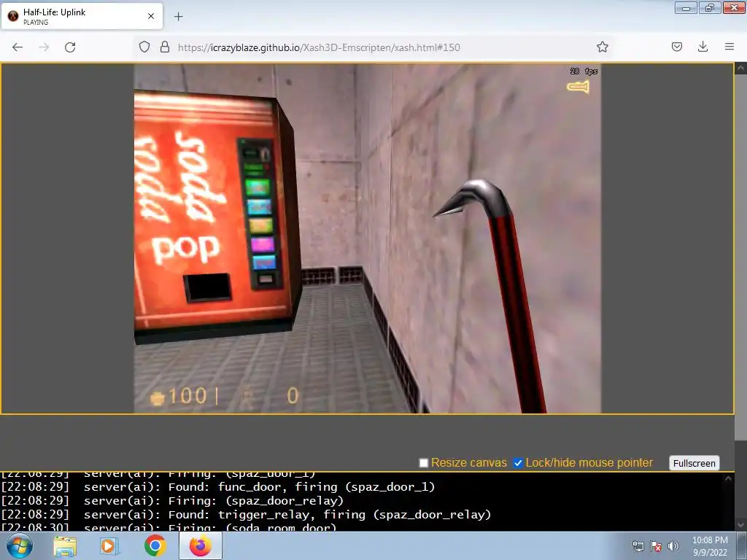Go back with the browser back arrow
Viewport: 747px width, 560px height.
18,47
